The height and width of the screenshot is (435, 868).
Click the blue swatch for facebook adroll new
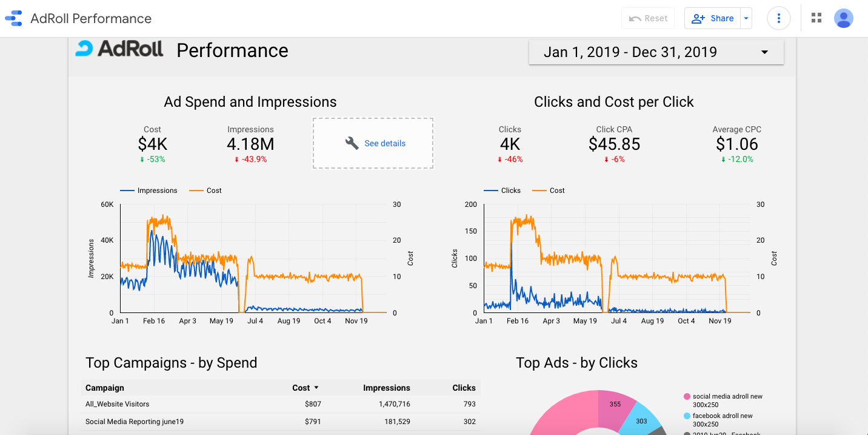pyautogui.click(x=687, y=416)
